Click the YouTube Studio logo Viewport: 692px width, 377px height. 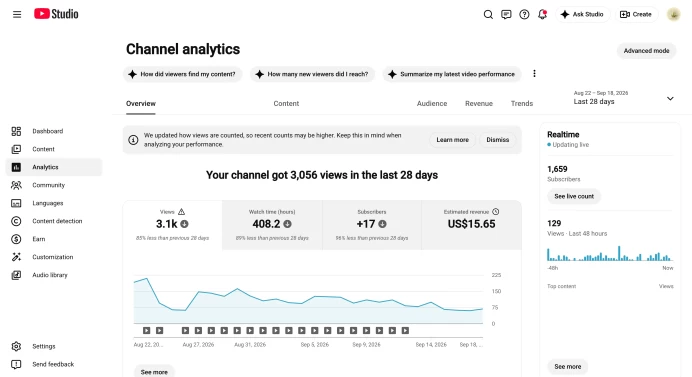coord(56,14)
